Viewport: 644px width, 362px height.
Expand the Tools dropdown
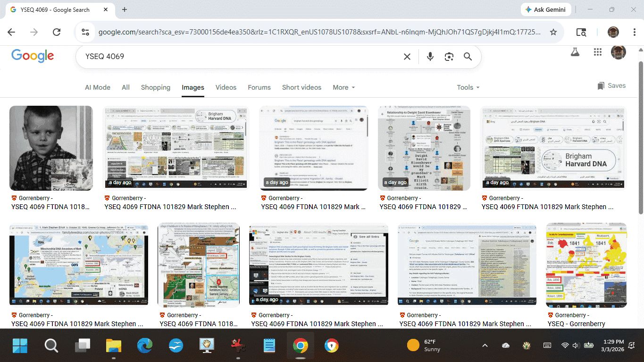(468, 87)
